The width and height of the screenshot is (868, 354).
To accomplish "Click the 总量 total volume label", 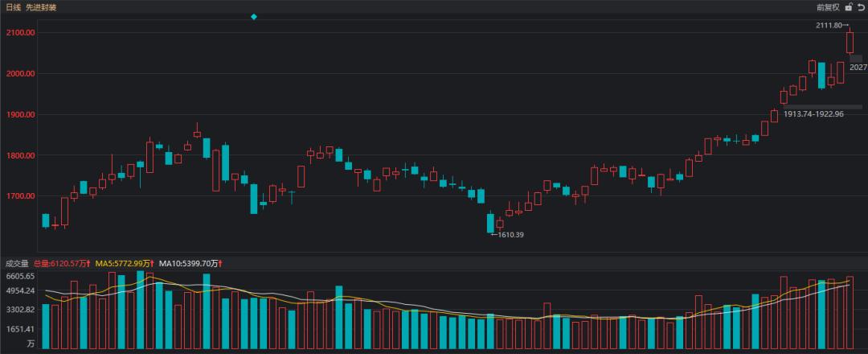I will 62,263.
